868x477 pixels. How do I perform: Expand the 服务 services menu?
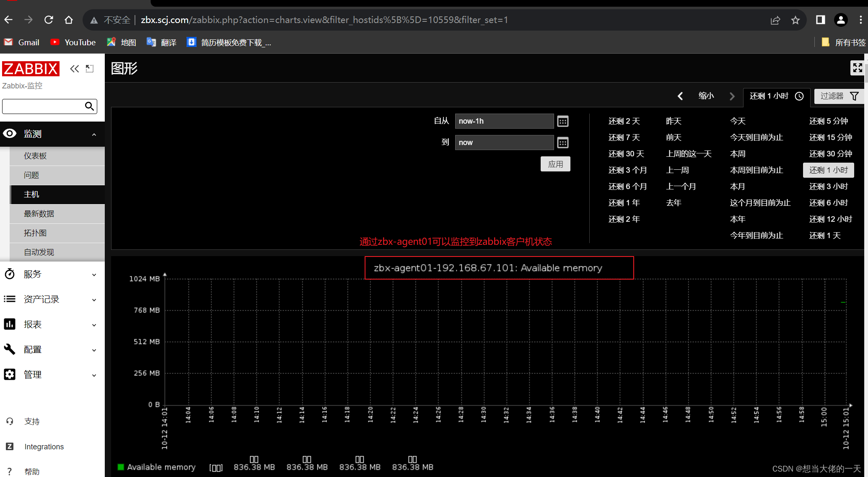coord(52,274)
